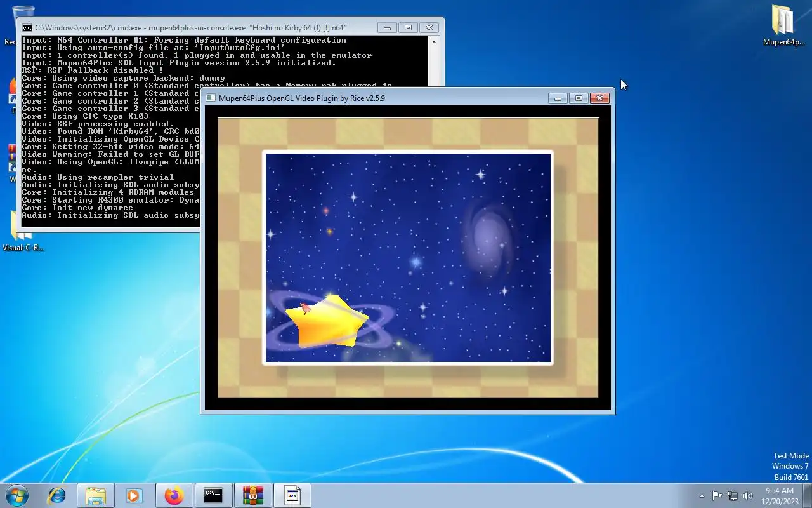The image size is (812, 508).
Task: Click the cmd.exe window title bar icon
Action: [27, 28]
